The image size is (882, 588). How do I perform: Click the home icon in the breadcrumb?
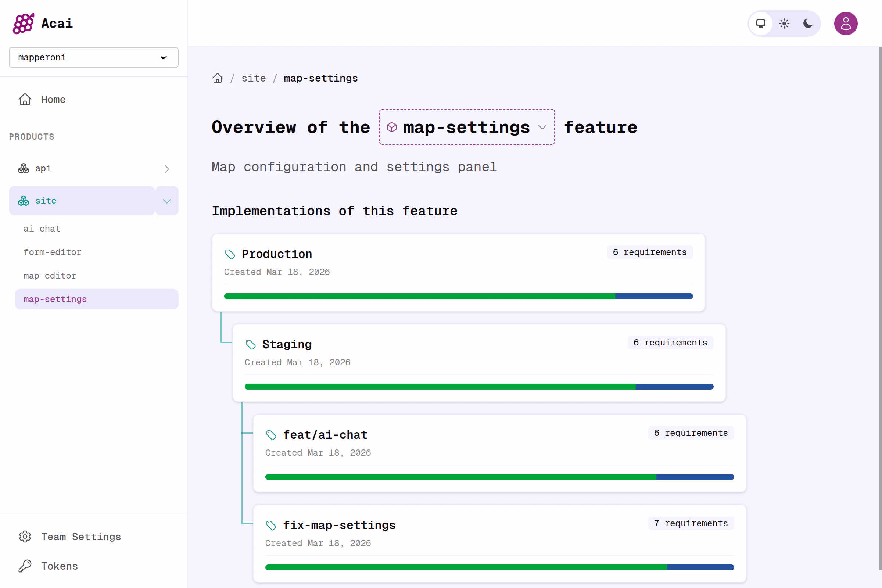218,78
